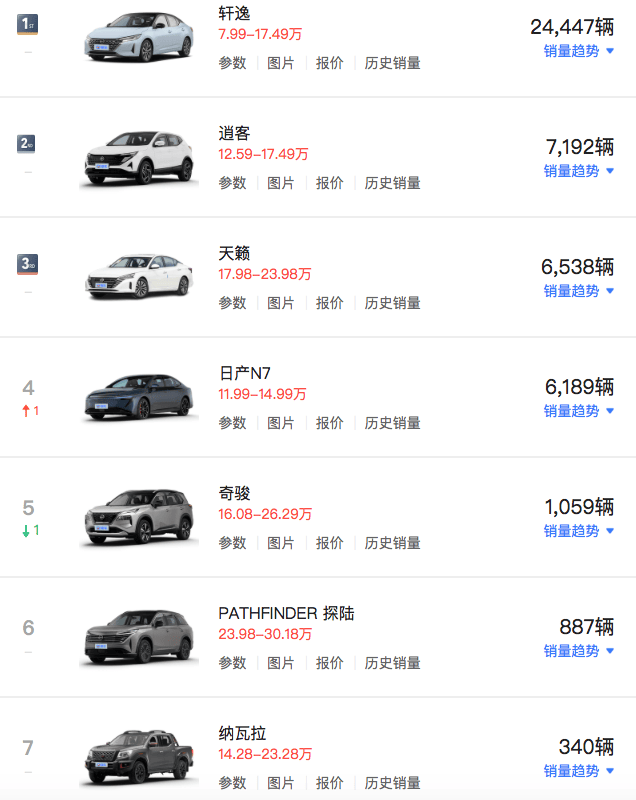This screenshot has height=800, width=636.
Task: Open 历史销量 for PATHFINDER 探陆
Action: click(392, 663)
